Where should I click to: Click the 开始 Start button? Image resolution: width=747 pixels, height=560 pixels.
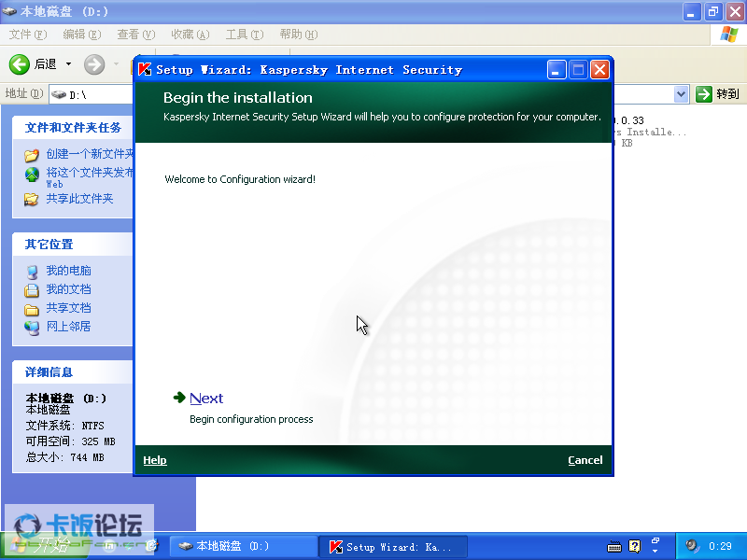click(45, 545)
